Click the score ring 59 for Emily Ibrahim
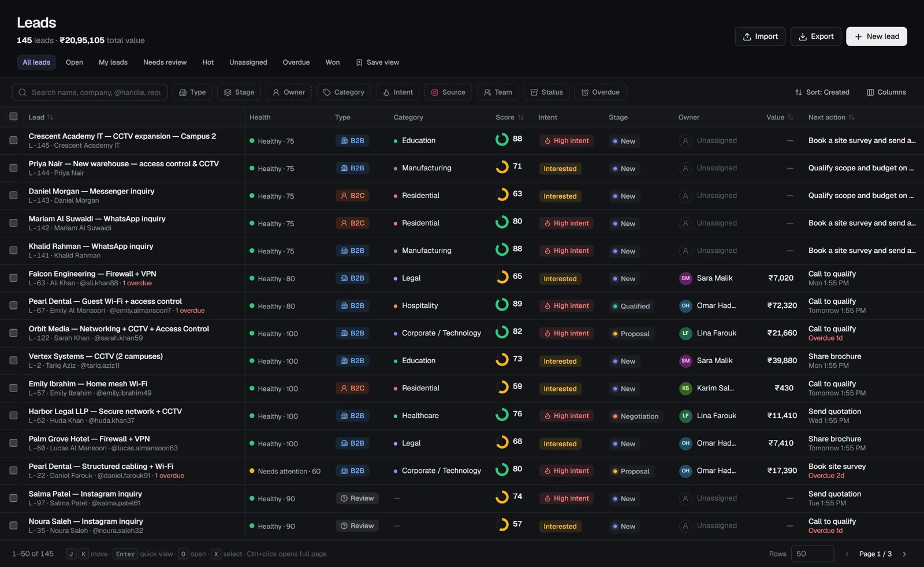 [x=502, y=387]
